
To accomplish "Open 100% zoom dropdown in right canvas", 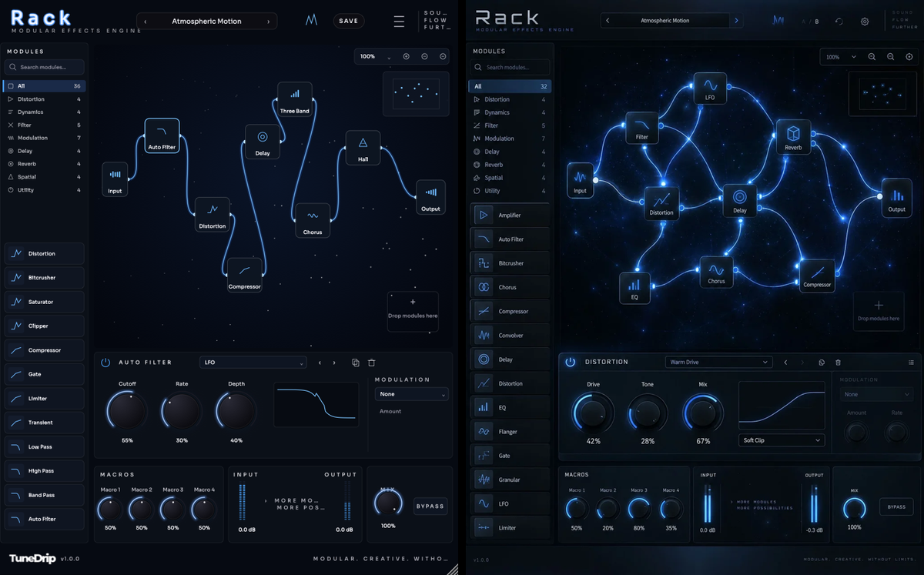I will 841,57.
